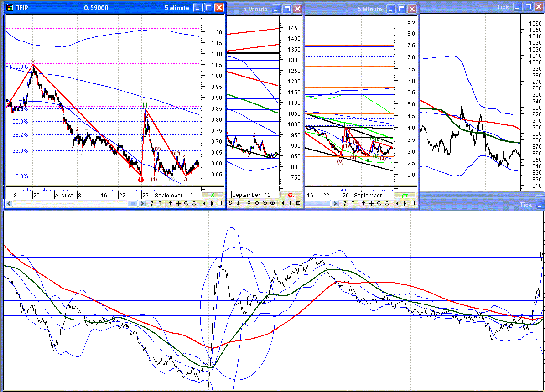Click vertical scale arrows in third 5 Minute chart
The width and height of the screenshot is (545, 392).
point(363,203)
